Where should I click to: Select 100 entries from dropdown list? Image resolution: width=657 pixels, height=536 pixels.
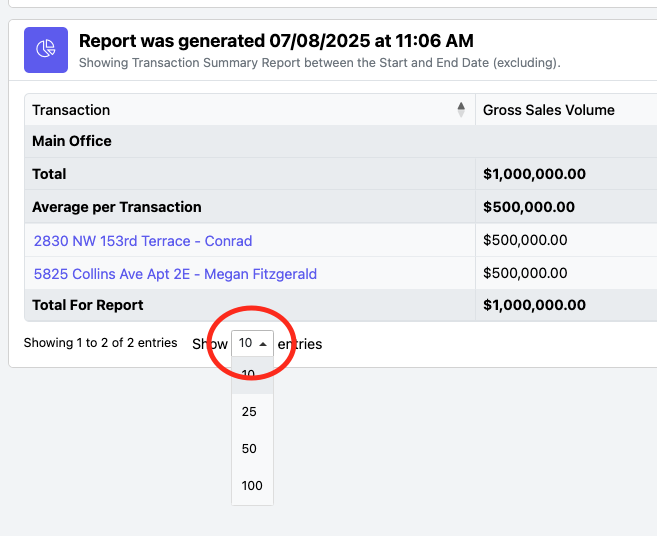tap(252, 485)
